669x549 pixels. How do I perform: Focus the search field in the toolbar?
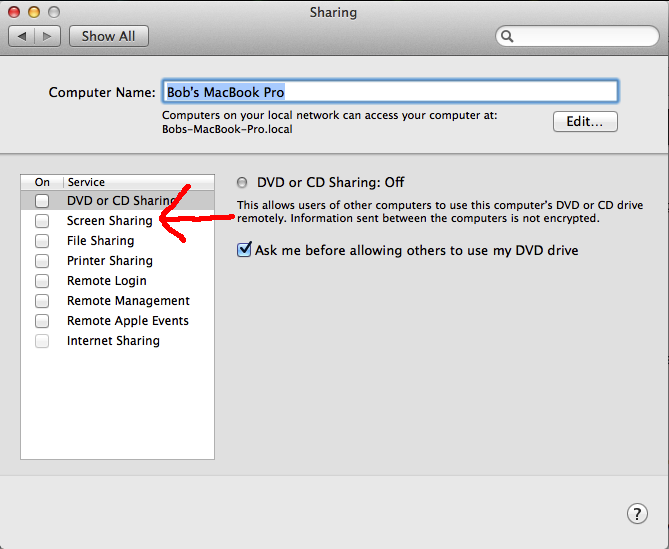pos(577,36)
